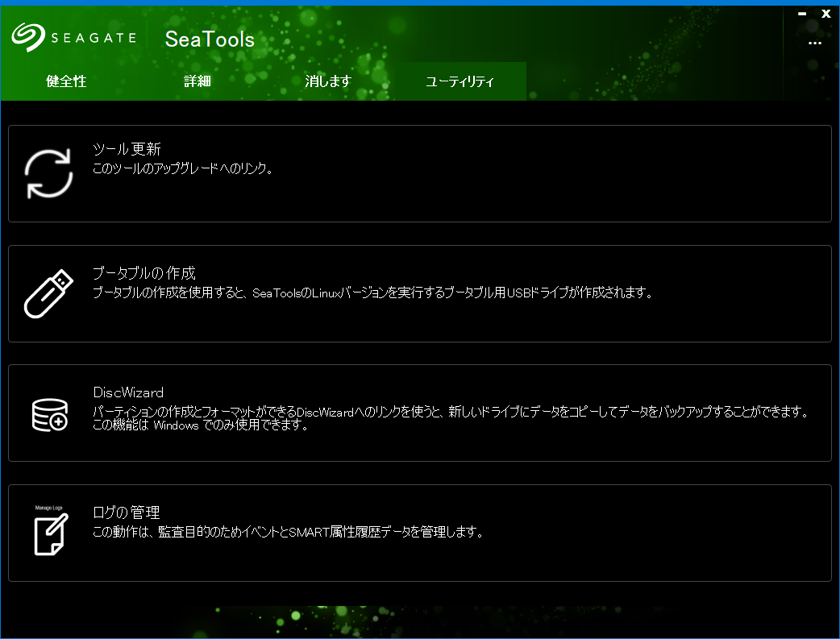Screen dimensions: 840x639
Task: Click the tool upgrade link description text
Action: (x=183, y=169)
